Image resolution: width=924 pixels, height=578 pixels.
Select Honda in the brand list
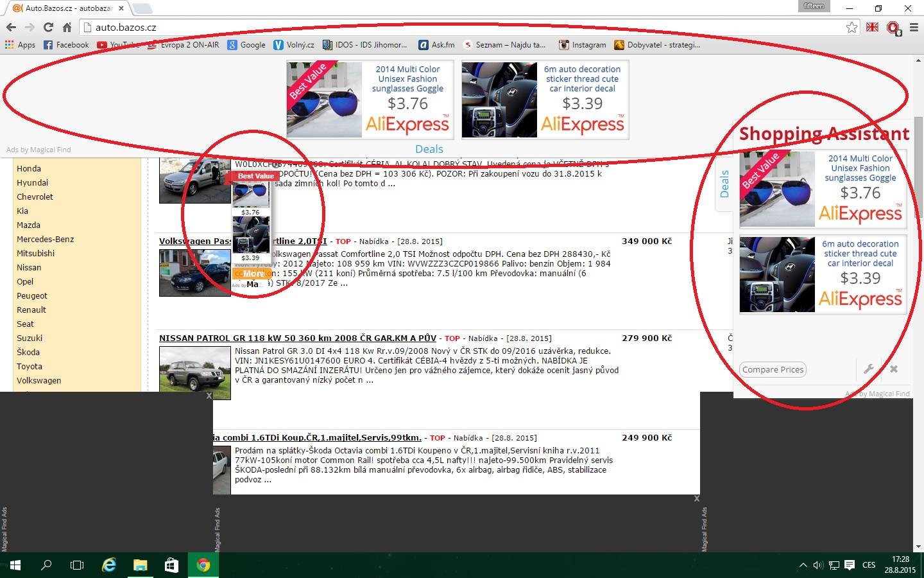click(x=29, y=168)
